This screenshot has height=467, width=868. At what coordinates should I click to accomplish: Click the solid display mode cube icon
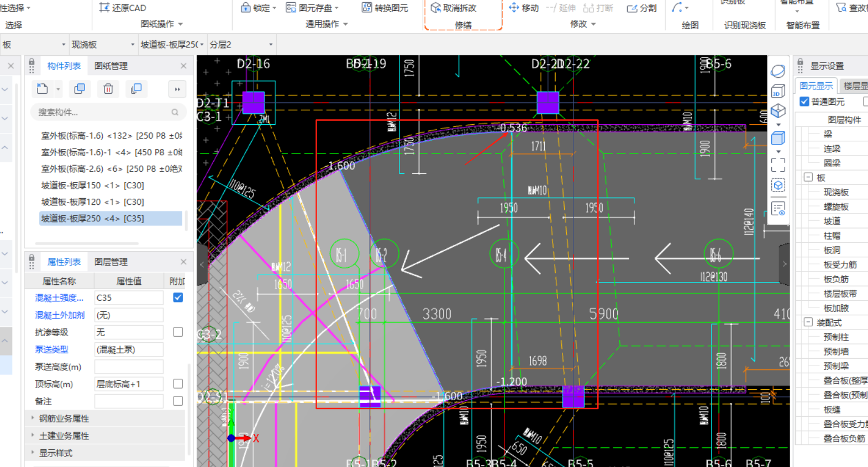pos(778,138)
